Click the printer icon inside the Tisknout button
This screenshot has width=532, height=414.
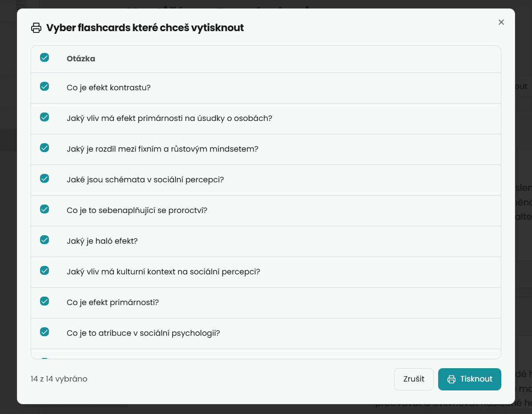[x=452, y=379]
